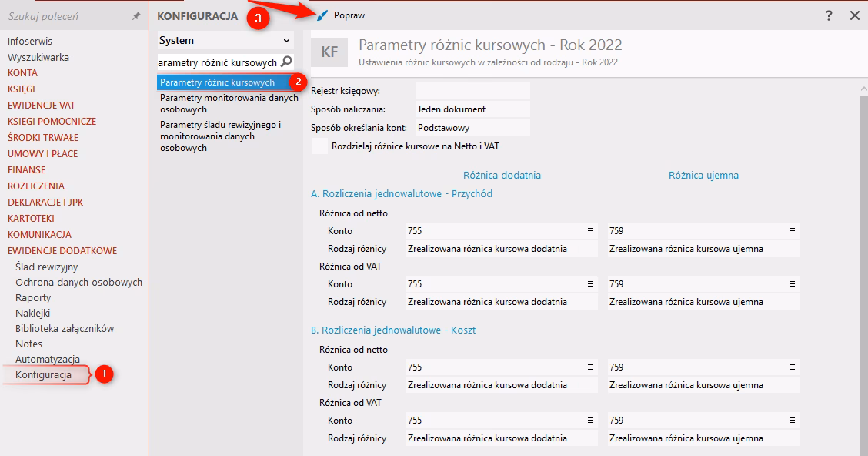This screenshot has width=868, height=456.
Task: Select Konfiguracja in the sidebar
Action: coord(44,375)
